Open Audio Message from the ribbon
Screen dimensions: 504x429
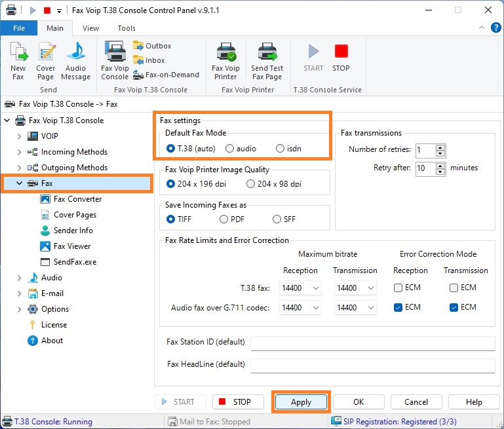(x=76, y=61)
